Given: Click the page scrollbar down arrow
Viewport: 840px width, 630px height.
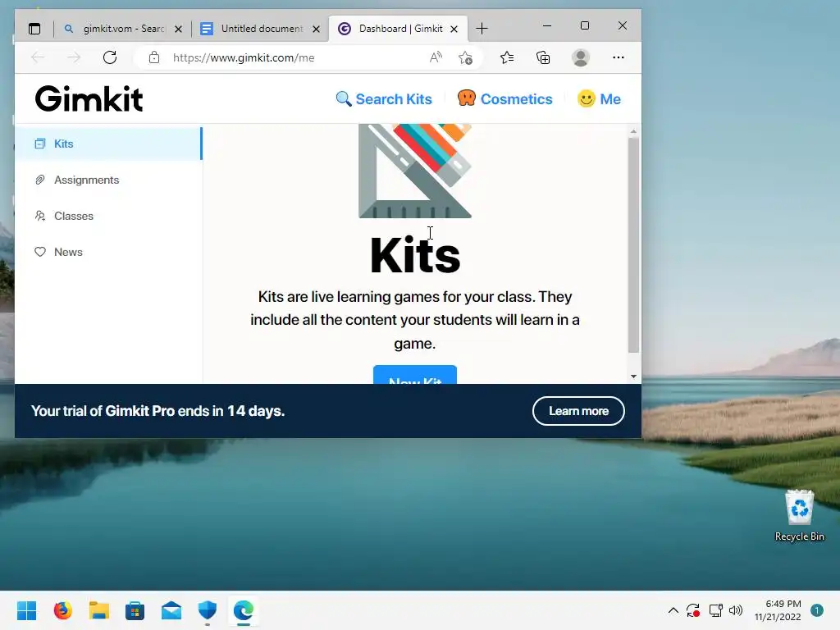Looking at the screenshot, I should pos(633,376).
